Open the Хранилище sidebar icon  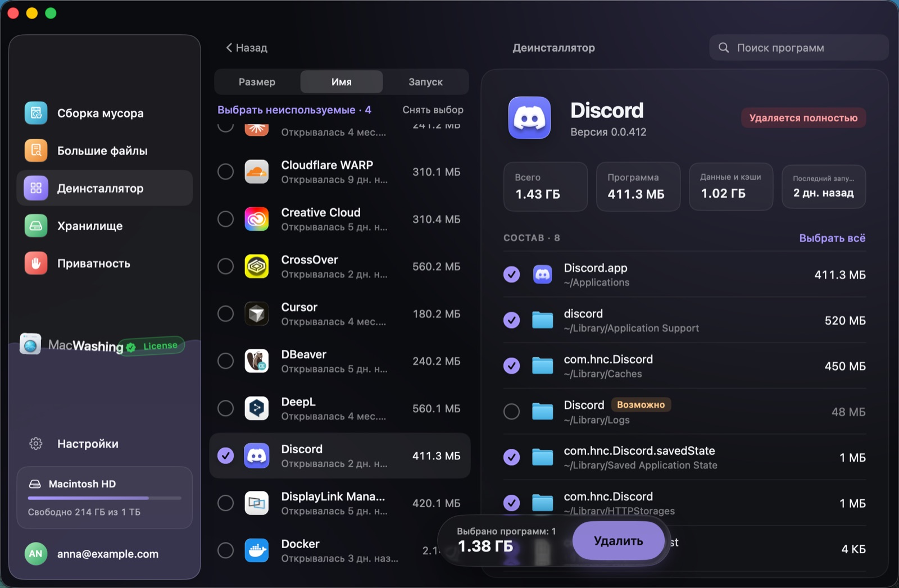click(x=36, y=226)
